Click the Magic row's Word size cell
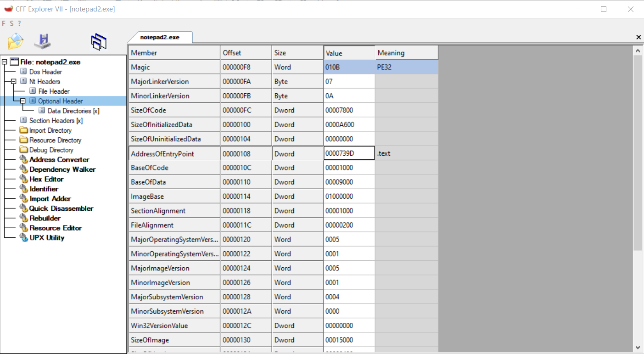The image size is (644, 354). click(x=297, y=67)
